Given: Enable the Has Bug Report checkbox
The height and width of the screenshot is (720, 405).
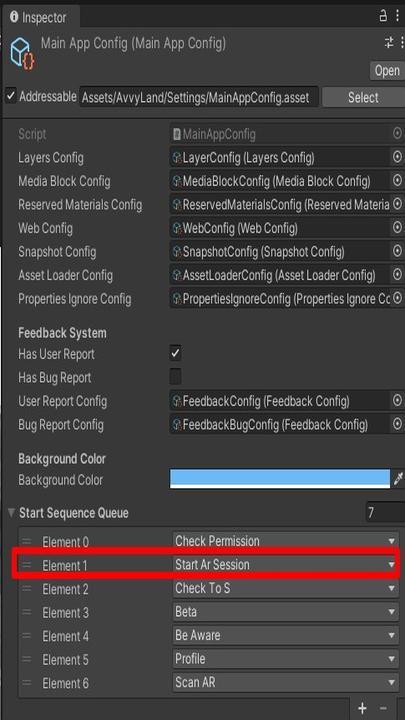Looking at the screenshot, I should tap(175, 377).
